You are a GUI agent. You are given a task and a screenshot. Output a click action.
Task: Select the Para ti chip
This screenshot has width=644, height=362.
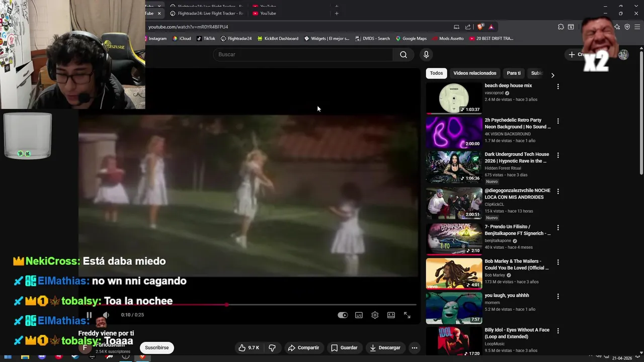coord(514,73)
